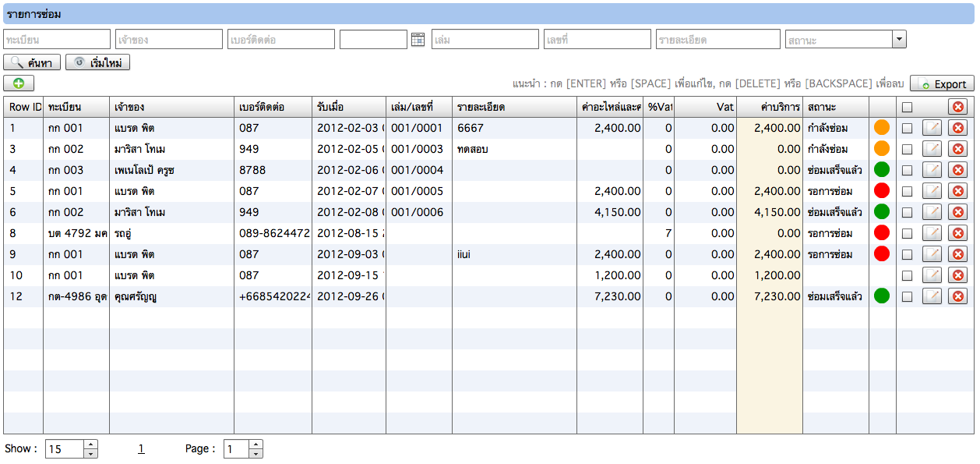Click orange status dot in row 1

pyautogui.click(x=882, y=128)
